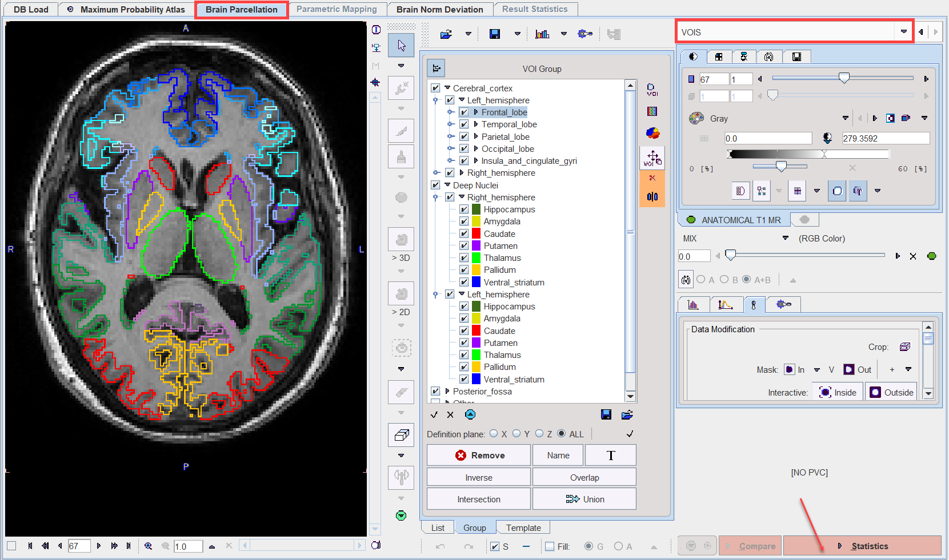Click the Crop data icon
Image resolution: width=949 pixels, height=560 pixels.
coord(905,347)
